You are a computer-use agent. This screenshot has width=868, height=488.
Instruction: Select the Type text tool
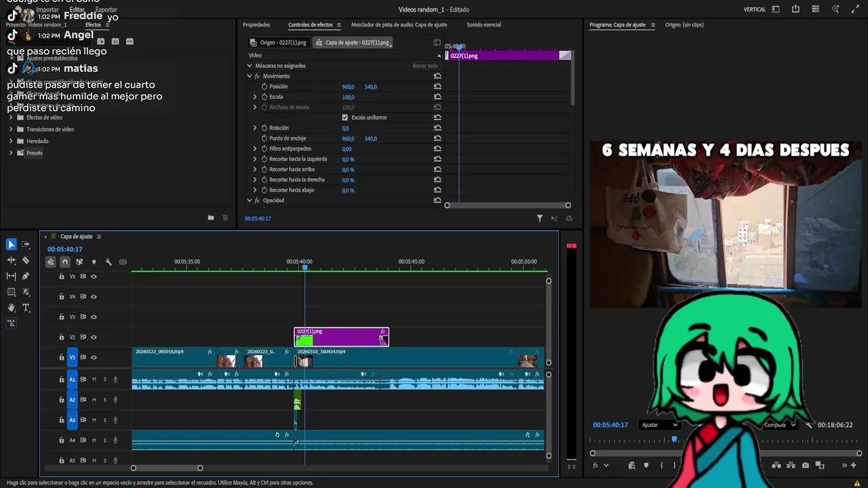(26, 308)
